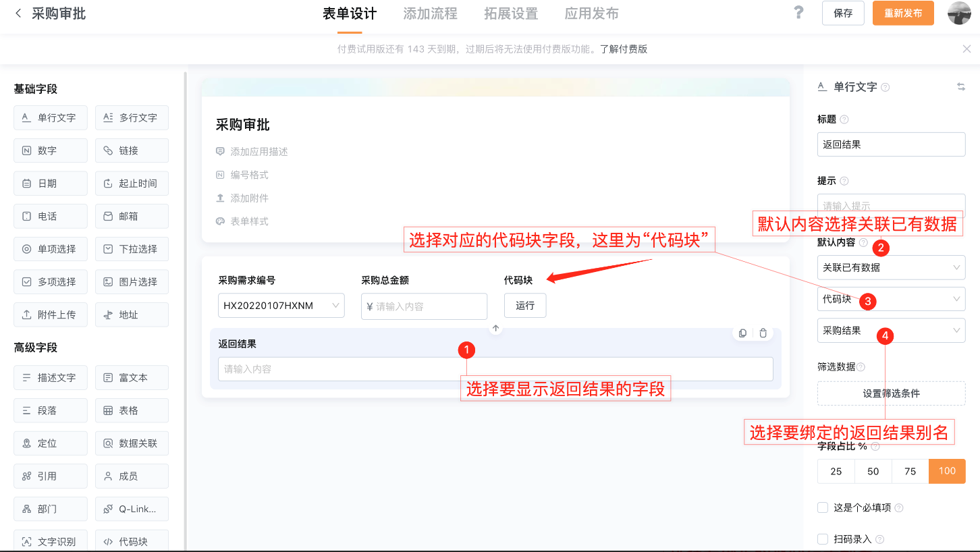The image size is (980, 552).
Task: Dismiss the trial notice banner
Action: coord(967,49)
